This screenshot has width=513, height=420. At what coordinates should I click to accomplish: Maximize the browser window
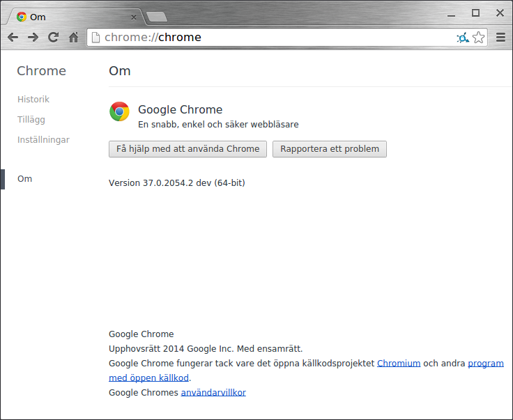(x=475, y=13)
